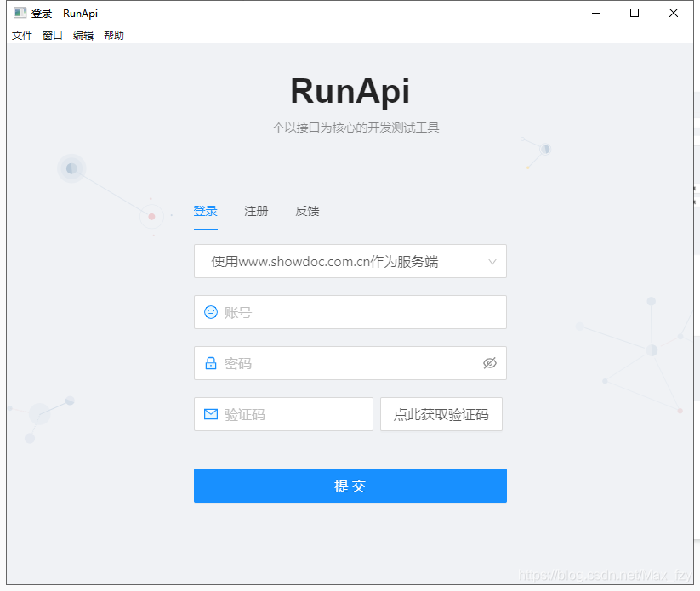Click the smiley icon in the 账号 field
The width and height of the screenshot is (700, 591).
[210, 312]
